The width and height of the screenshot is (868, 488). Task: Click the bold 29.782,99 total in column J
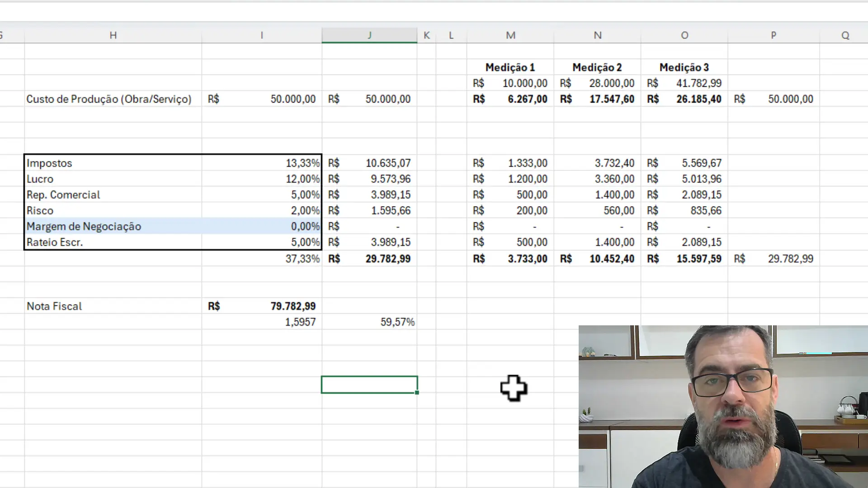tap(388, 259)
